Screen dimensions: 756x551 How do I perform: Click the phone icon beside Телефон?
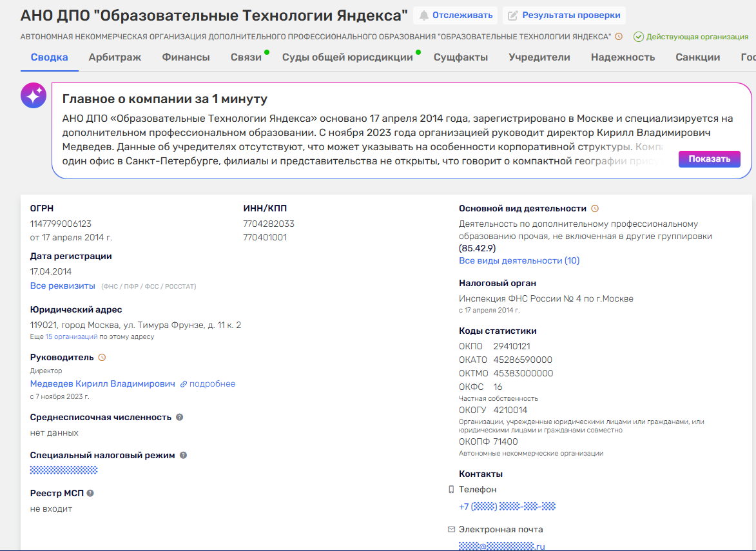(451, 489)
